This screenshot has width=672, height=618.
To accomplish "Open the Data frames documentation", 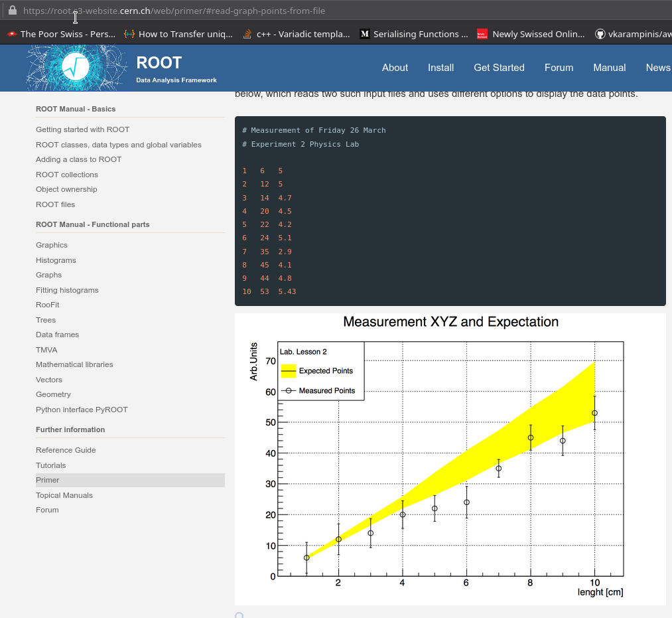I will [58, 335].
